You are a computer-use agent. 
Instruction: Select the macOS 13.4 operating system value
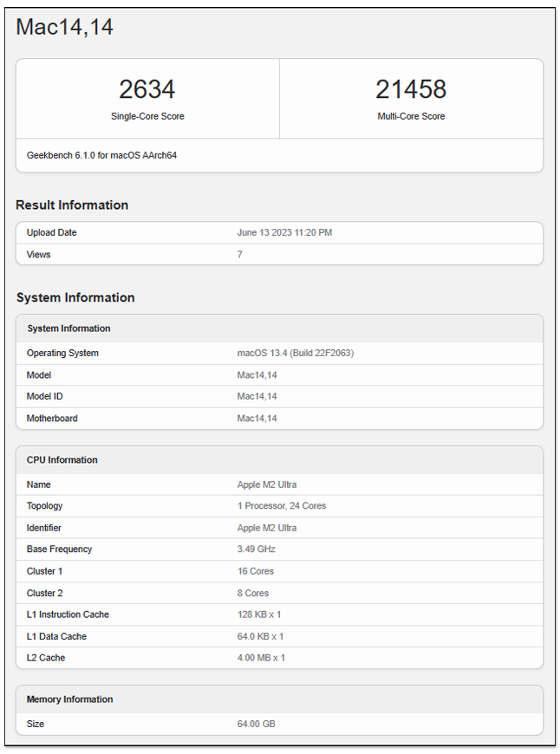click(295, 354)
